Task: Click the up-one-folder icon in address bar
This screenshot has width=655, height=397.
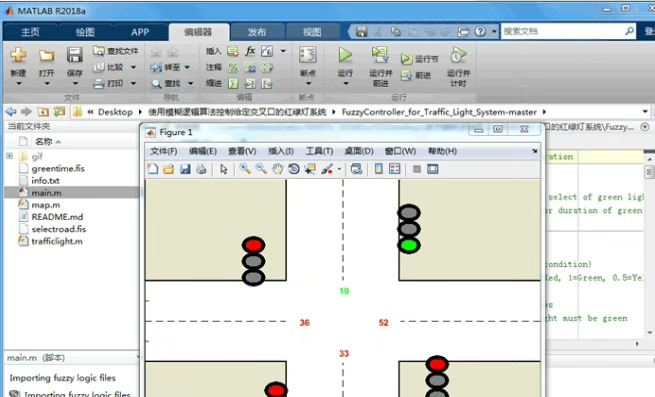Action: [43, 112]
